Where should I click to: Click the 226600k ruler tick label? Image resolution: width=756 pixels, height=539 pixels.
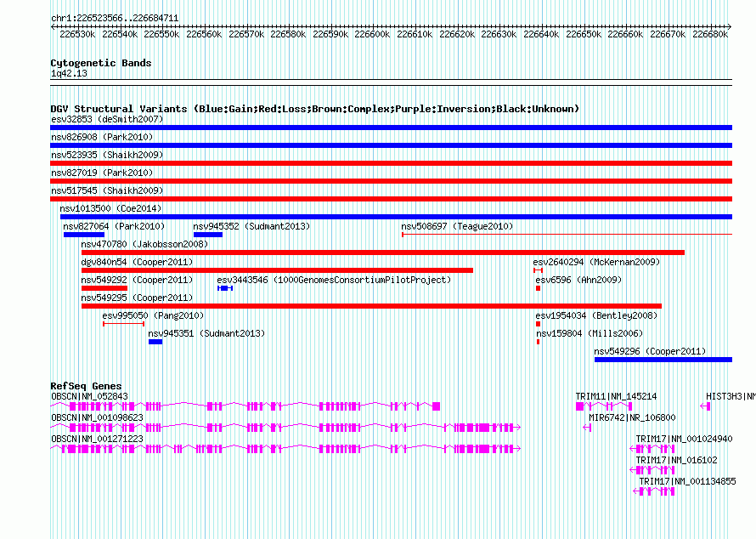click(372, 34)
